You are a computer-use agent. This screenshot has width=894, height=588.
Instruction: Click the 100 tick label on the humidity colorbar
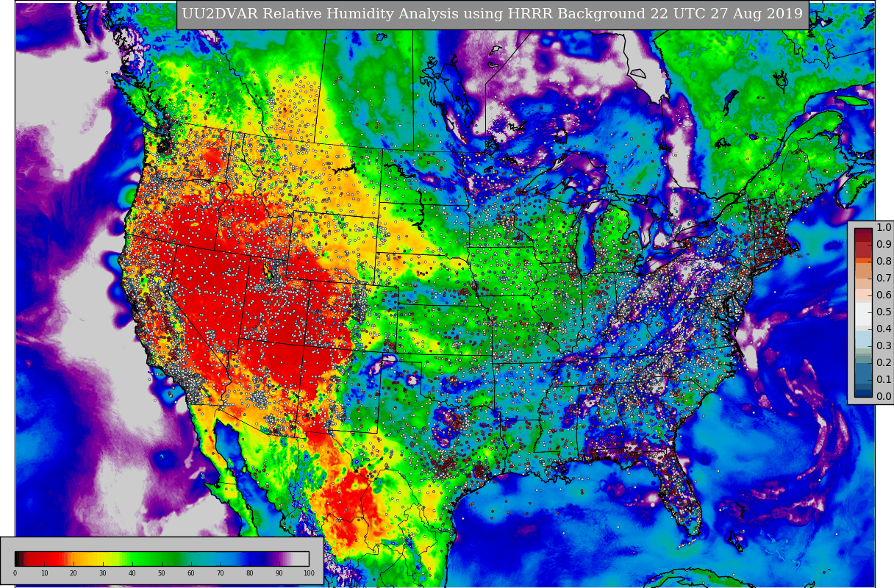coord(309,573)
